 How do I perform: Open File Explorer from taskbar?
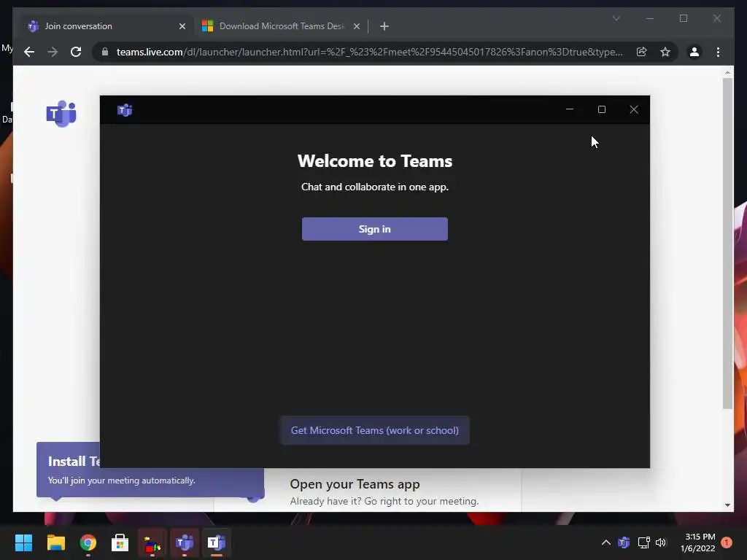pyautogui.click(x=55, y=542)
